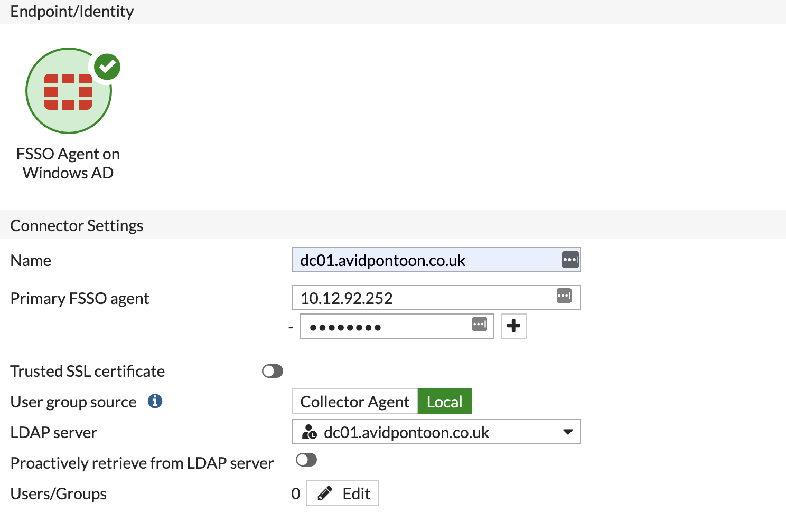Image resolution: width=786 pixels, height=532 pixels.
Task: Click the ellipsis icon in Primary FSSO agent field
Action: 564,296
